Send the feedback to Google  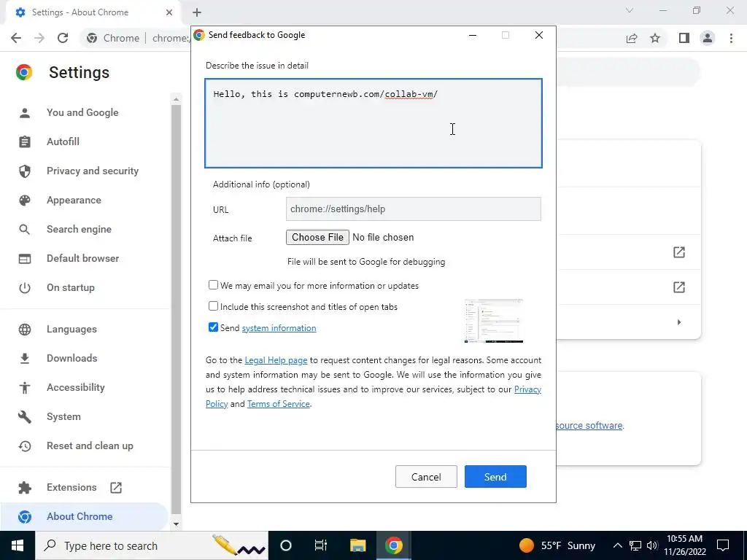495,477
